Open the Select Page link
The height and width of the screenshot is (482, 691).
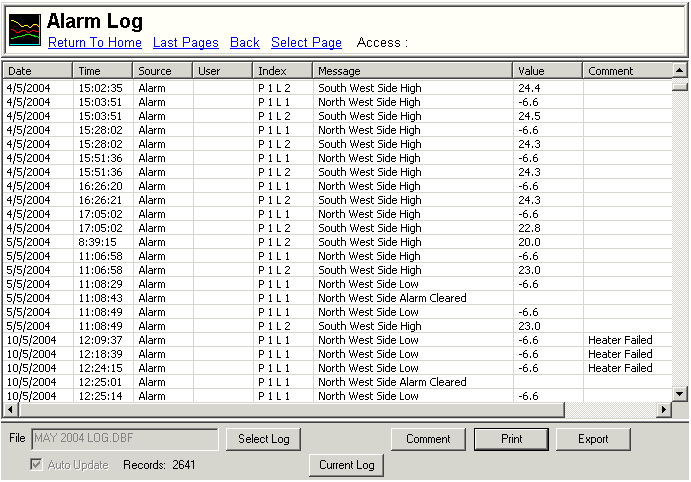coord(306,42)
